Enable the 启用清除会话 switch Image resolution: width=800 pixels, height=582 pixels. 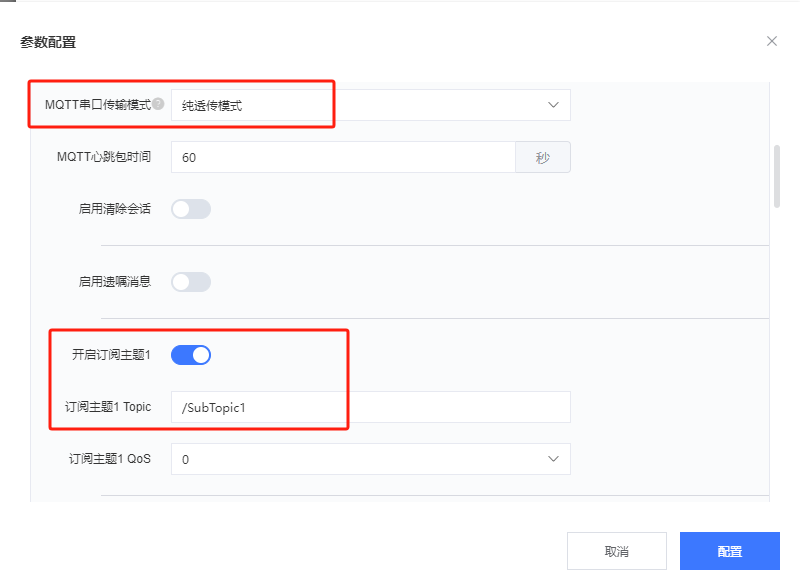tap(191, 209)
